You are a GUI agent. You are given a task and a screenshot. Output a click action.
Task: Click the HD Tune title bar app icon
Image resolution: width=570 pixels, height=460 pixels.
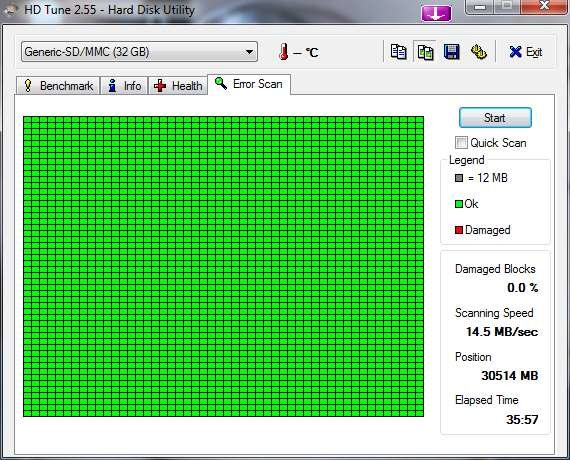10,10
